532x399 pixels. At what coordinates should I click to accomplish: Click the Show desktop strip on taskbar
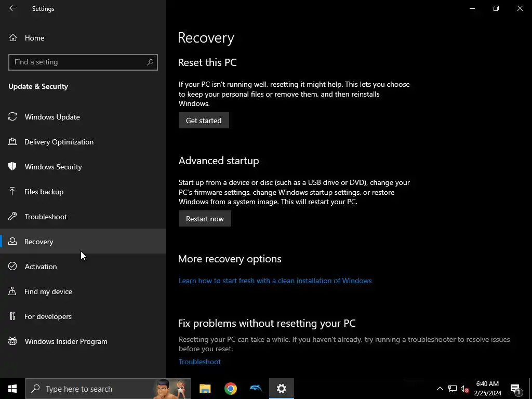(530, 389)
